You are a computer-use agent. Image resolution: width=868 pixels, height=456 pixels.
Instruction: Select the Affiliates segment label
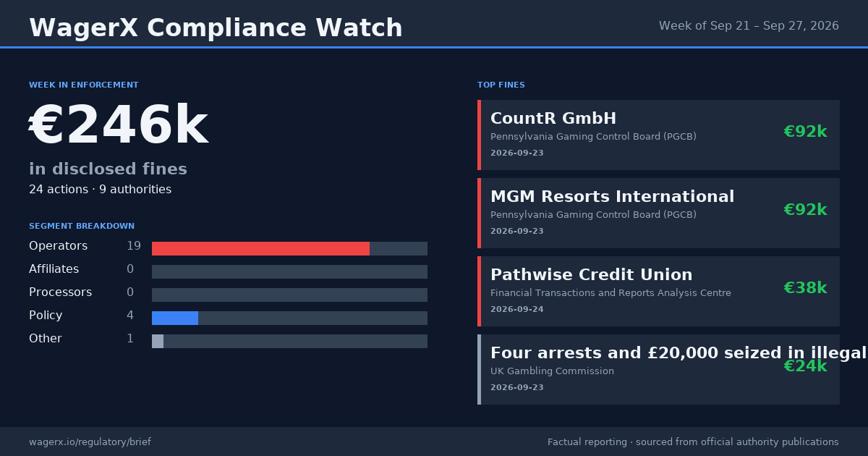pos(54,269)
